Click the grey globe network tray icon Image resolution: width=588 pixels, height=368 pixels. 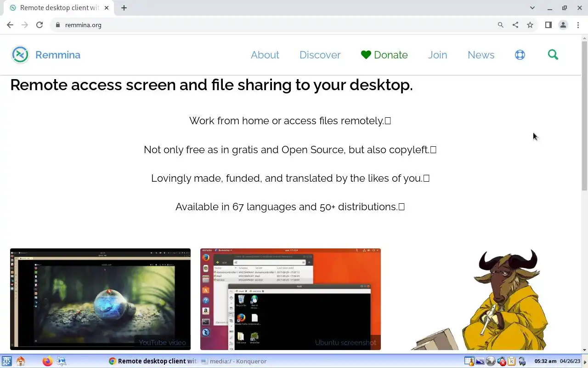(x=491, y=361)
